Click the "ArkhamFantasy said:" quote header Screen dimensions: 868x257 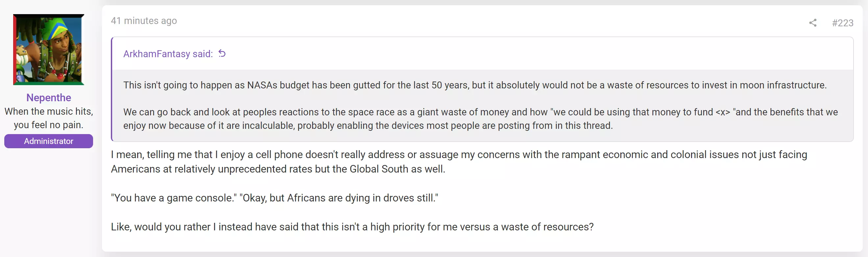tap(168, 54)
